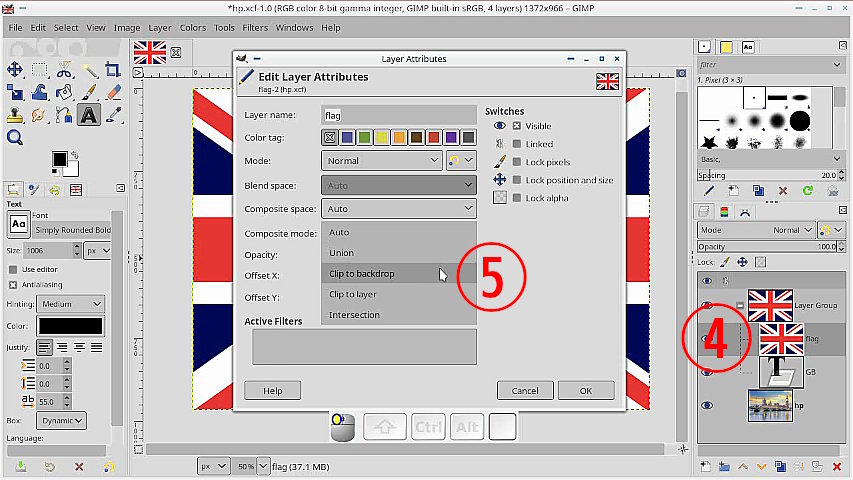Open the Filters menu

[255, 28]
